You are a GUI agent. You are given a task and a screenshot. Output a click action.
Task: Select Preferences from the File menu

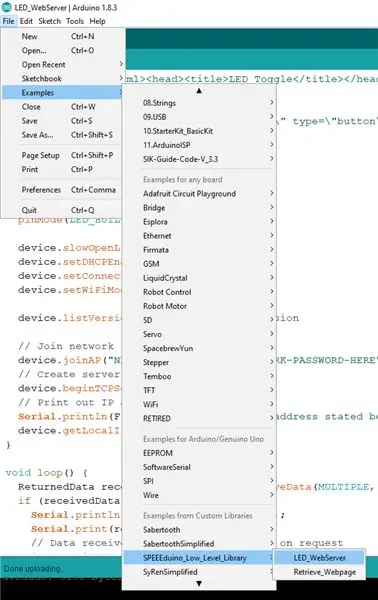click(62, 190)
